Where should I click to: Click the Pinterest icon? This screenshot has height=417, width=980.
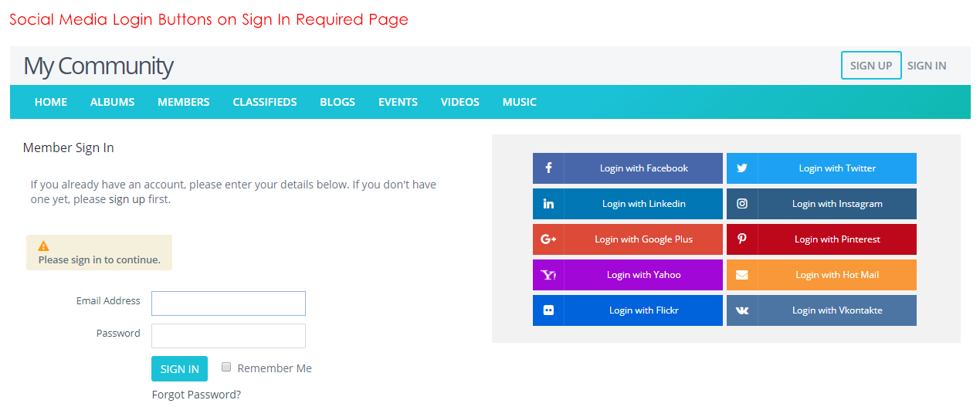click(742, 239)
